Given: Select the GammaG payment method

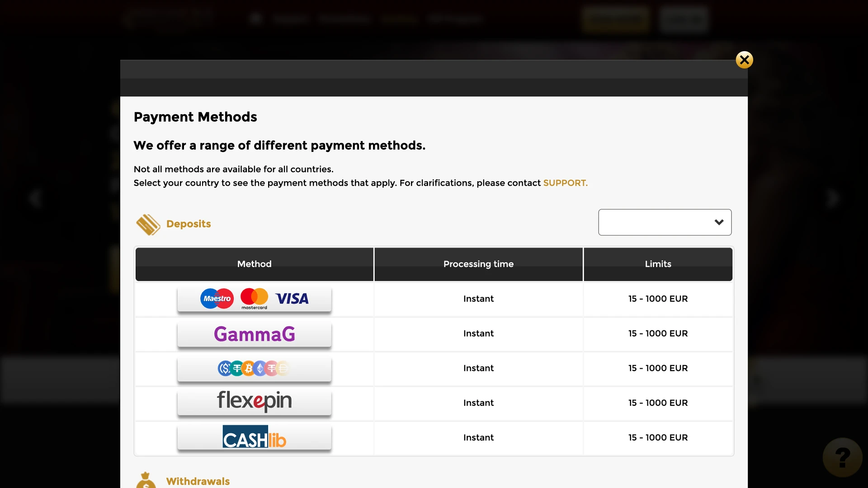Looking at the screenshot, I should click(x=254, y=334).
